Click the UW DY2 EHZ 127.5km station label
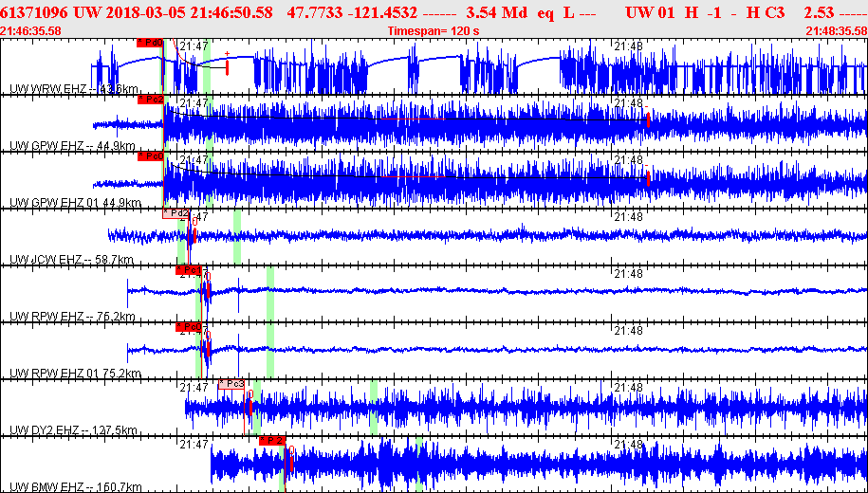The height and width of the screenshot is (493, 868). click(x=74, y=430)
